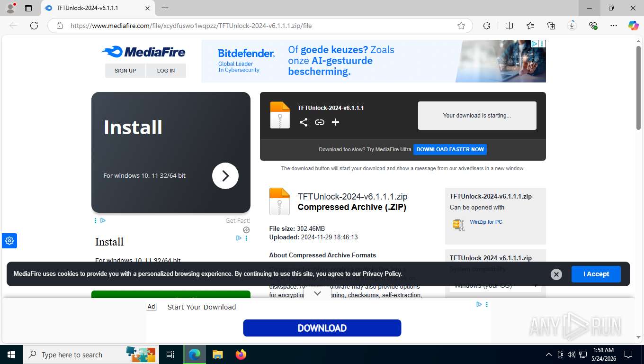
Task: Open the tab actions menu icon
Action: (28, 8)
